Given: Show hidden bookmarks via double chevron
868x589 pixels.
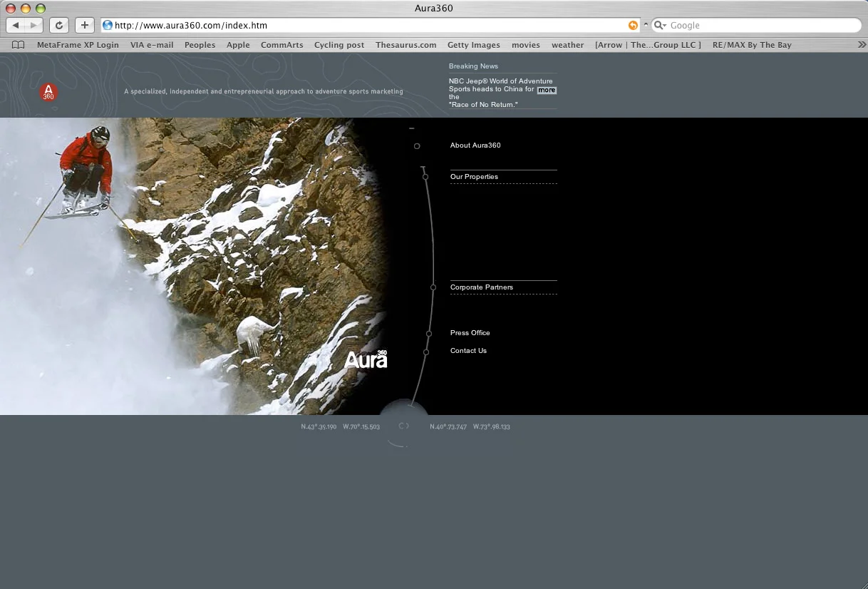Looking at the screenshot, I should click(x=862, y=44).
